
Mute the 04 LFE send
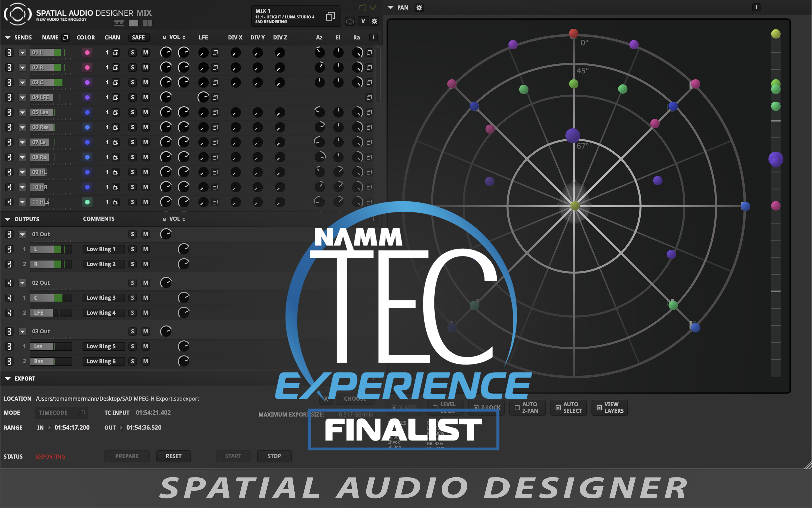(x=145, y=97)
